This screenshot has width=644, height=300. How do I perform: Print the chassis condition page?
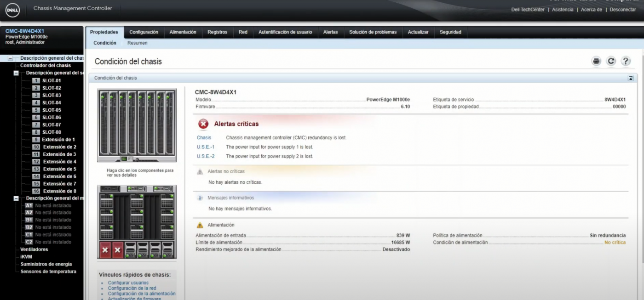point(596,61)
